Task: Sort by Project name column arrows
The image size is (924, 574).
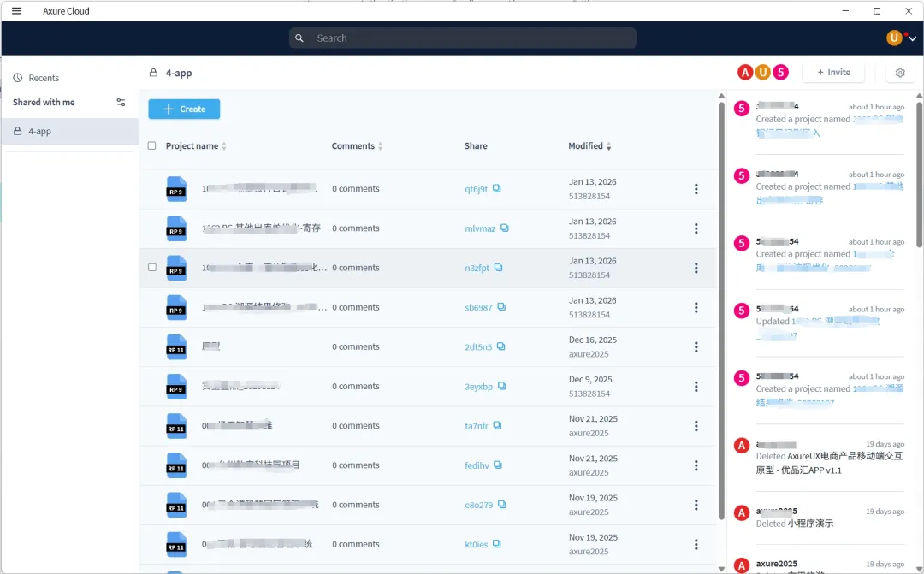Action: click(x=224, y=146)
